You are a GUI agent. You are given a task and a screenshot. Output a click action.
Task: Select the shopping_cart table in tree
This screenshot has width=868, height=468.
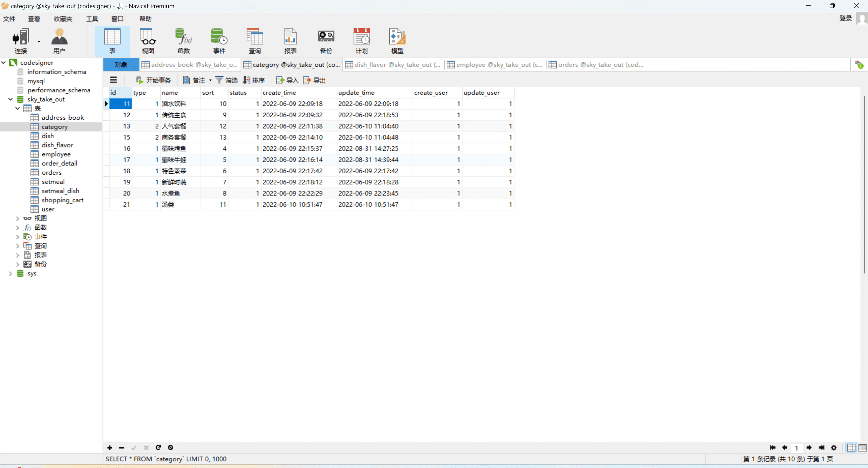pos(62,200)
